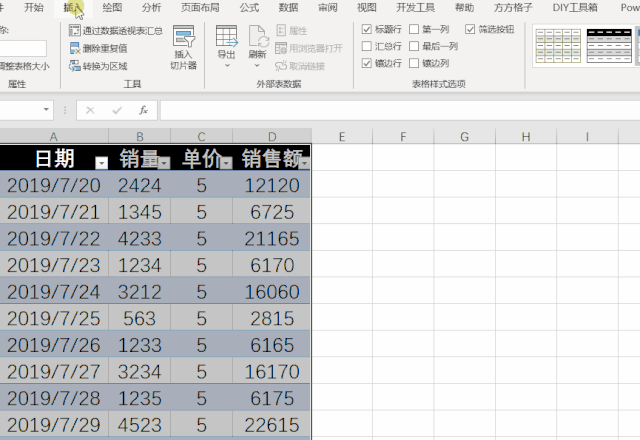Screen dimensions: 640x440
Task: Open the 公式 (Formulas) ribbon tab
Action: point(249,7)
